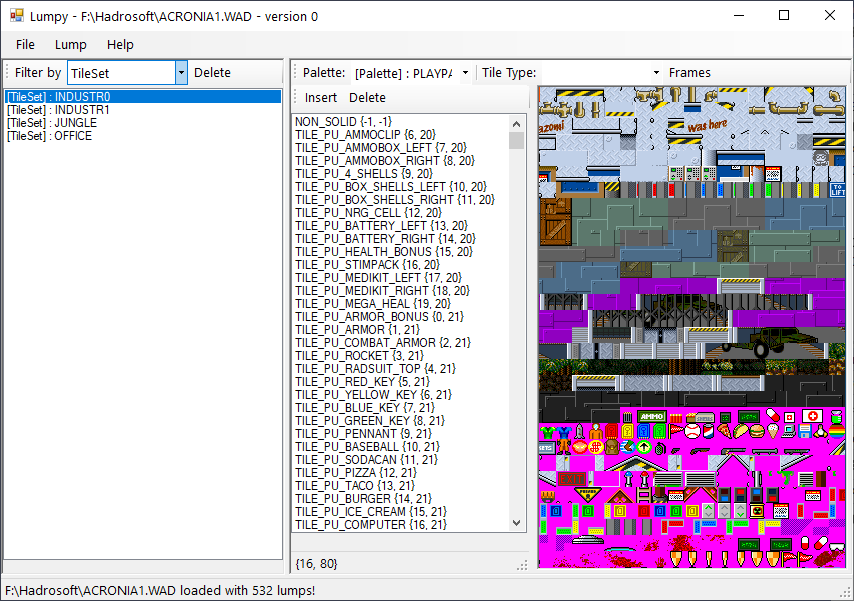This screenshot has height=601, width=854.
Task: Select TILE_PU_ROCKET {3, 21} entry
Action: [401, 356]
